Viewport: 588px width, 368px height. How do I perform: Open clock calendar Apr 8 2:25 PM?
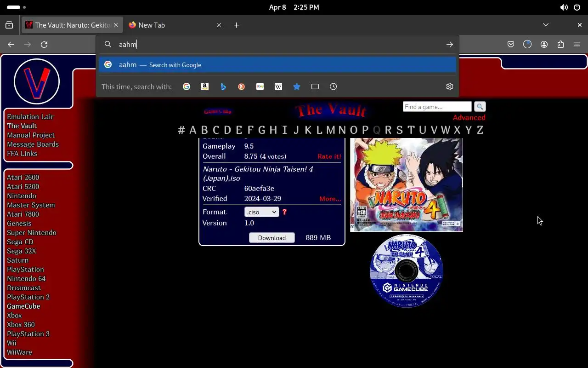(x=294, y=7)
